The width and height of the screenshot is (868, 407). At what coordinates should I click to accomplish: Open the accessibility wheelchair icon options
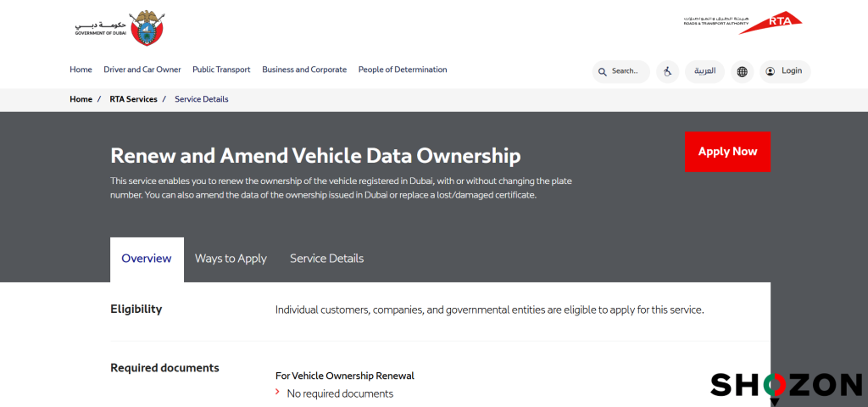coord(668,72)
